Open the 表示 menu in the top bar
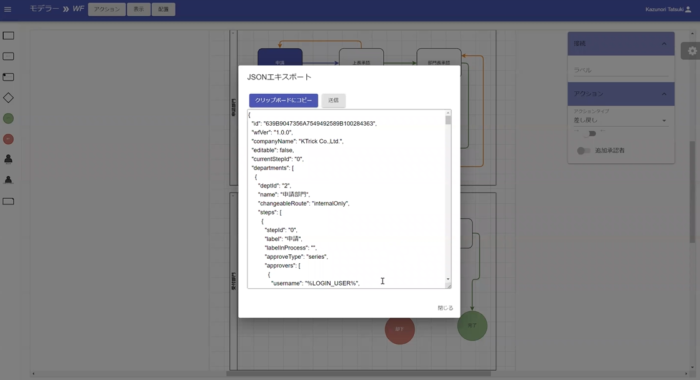The width and height of the screenshot is (700, 380). click(139, 9)
